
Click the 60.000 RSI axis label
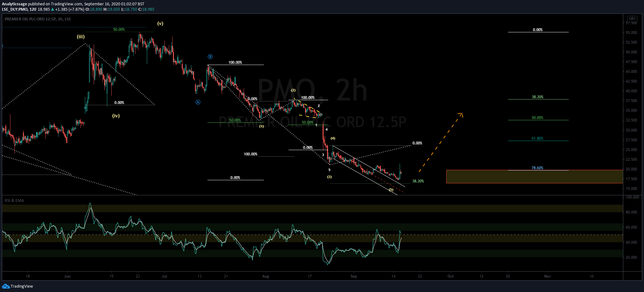pos(631,227)
